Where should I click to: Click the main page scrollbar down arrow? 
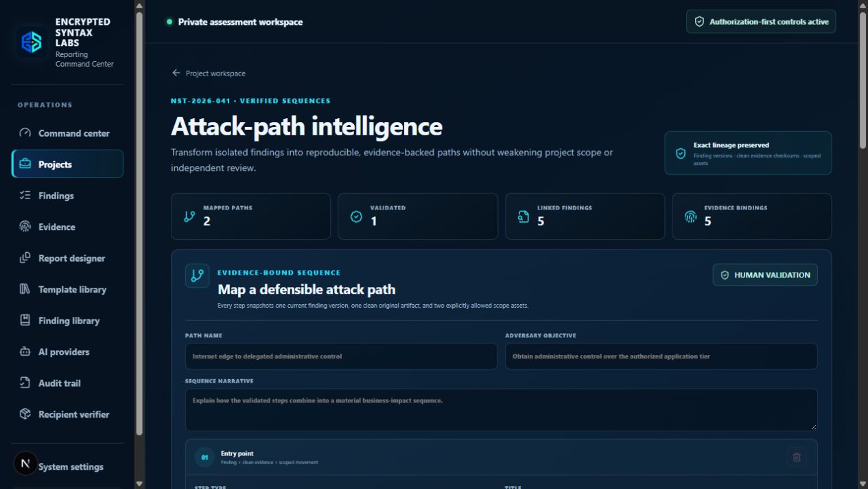coord(863,483)
